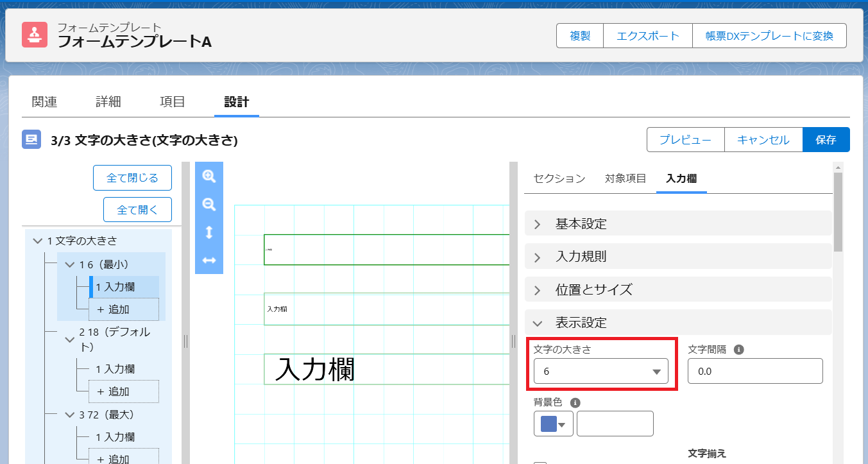Click the zoom out magnifier icon
Screen dimensions: 868x464
tap(208, 205)
